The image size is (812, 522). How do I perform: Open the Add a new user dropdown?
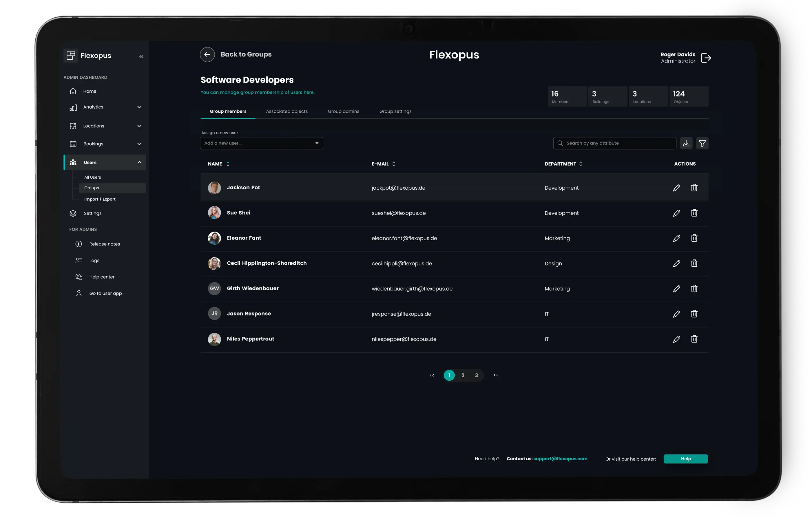point(261,143)
